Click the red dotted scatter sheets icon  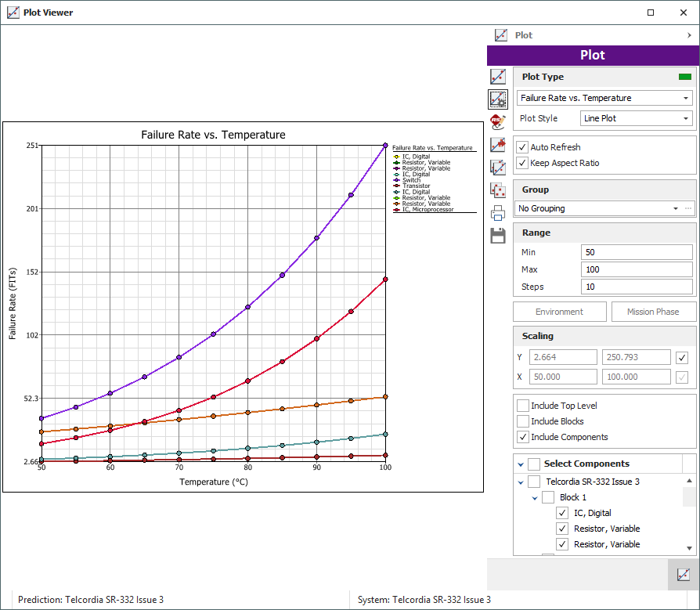click(497, 189)
